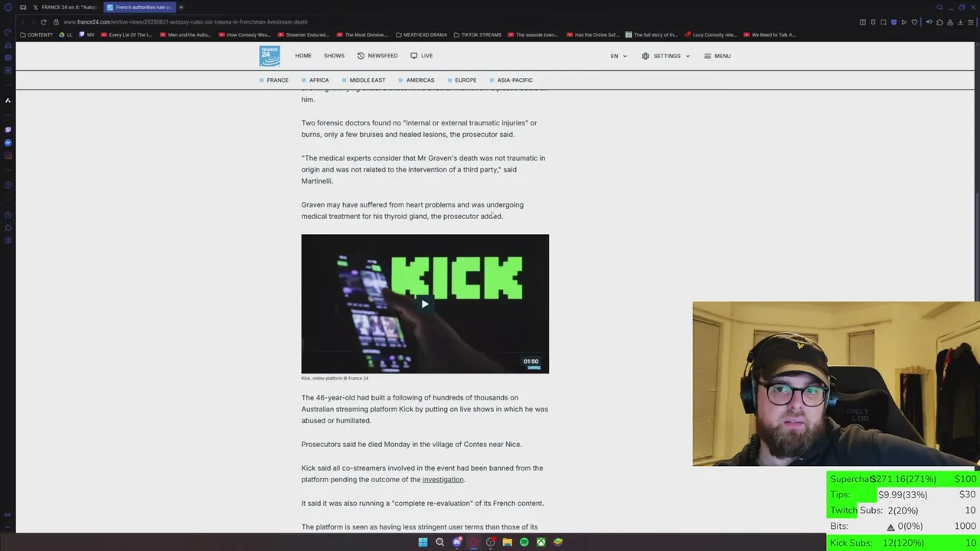Image resolution: width=980 pixels, height=551 pixels.
Task: Open the snapshot icon in the address bar
Action: coord(884,22)
